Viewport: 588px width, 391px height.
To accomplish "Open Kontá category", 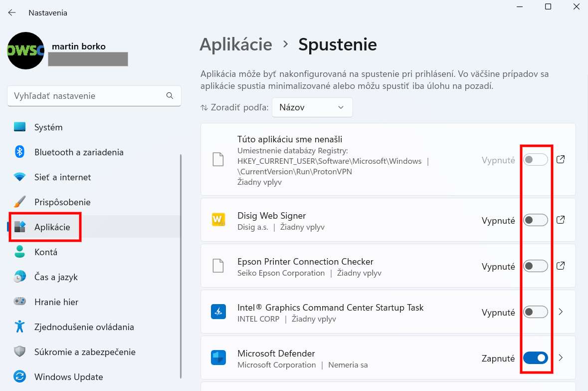I will click(x=94, y=252).
